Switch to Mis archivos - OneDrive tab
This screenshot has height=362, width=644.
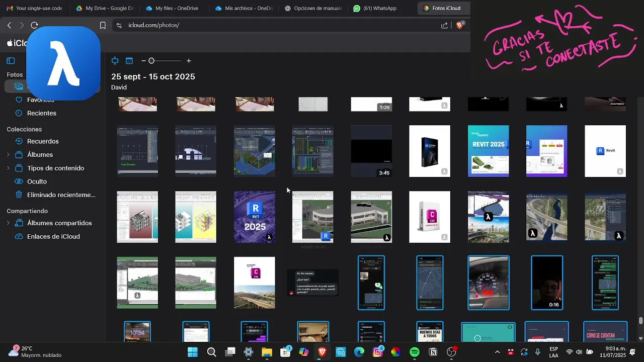244,8
